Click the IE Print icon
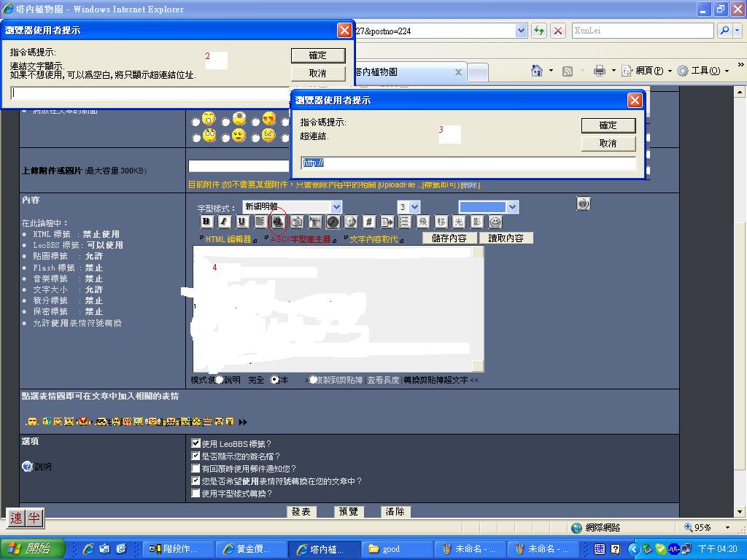Viewport: 747px width, 560px height. (600, 71)
